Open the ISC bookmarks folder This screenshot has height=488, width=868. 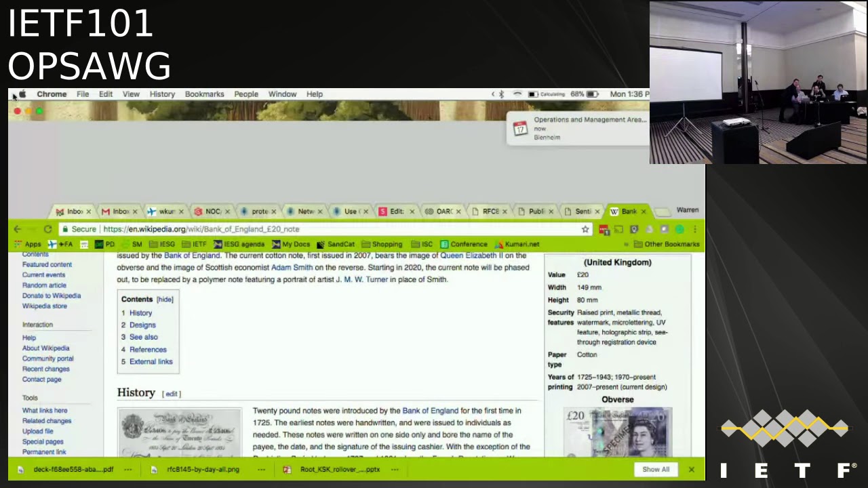click(x=421, y=244)
